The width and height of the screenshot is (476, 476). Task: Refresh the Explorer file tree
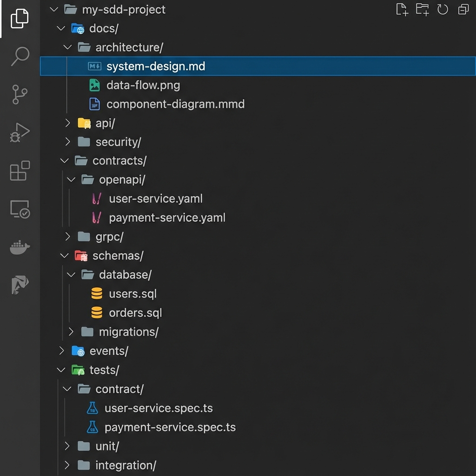click(443, 9)
